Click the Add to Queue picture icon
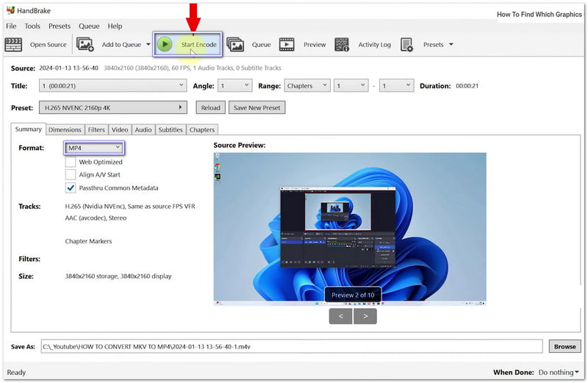Screen dimensions: 588x383 85,45
